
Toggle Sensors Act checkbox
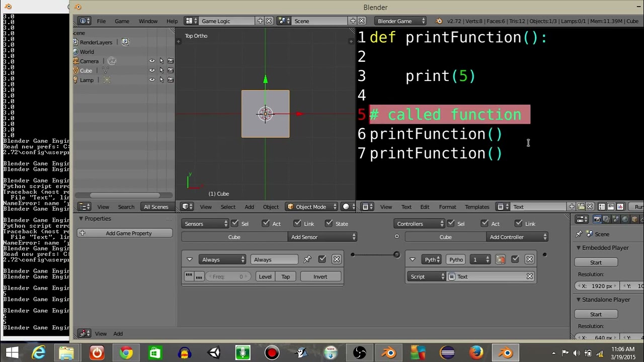266,223
